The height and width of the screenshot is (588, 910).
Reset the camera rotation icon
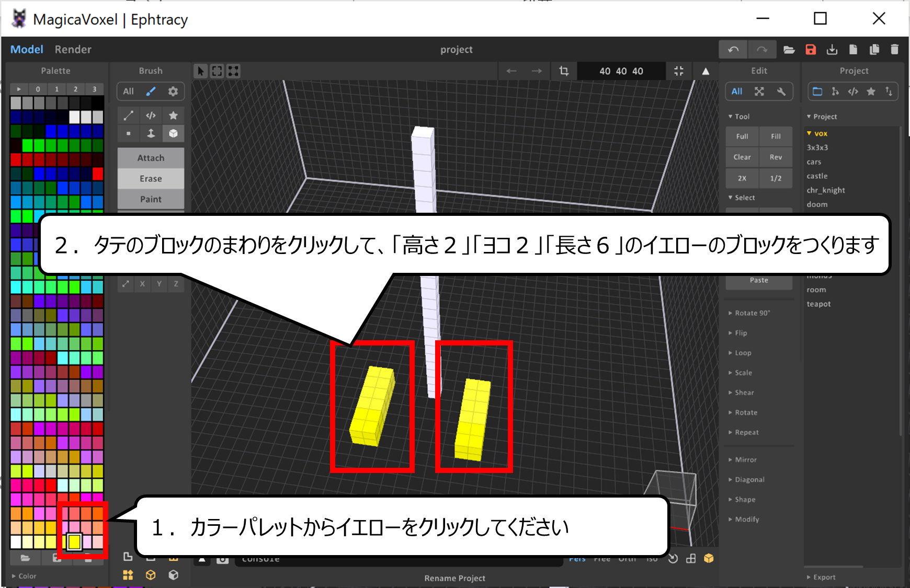point(673,559)
